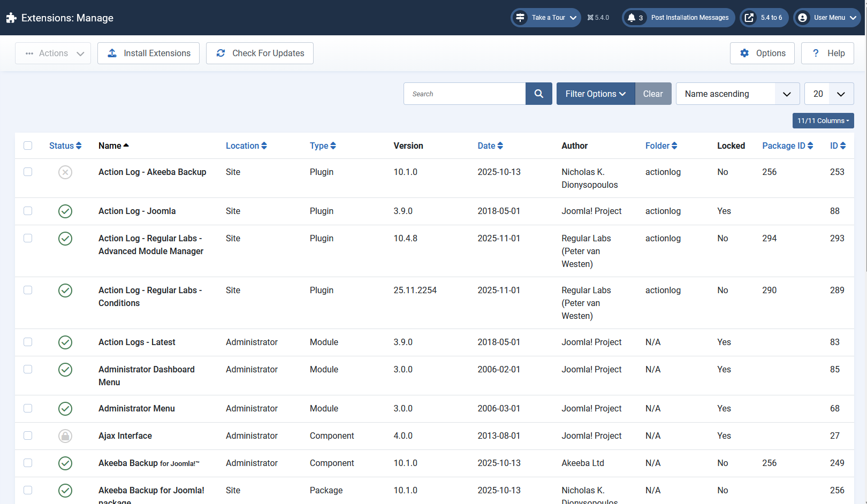Open the Filter Options menu

pos(595,94)
